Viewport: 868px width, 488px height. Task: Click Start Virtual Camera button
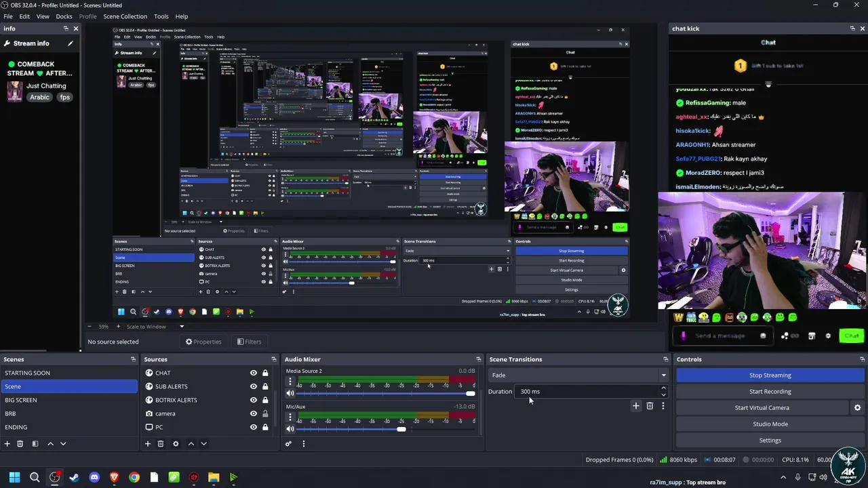point(762,407)
